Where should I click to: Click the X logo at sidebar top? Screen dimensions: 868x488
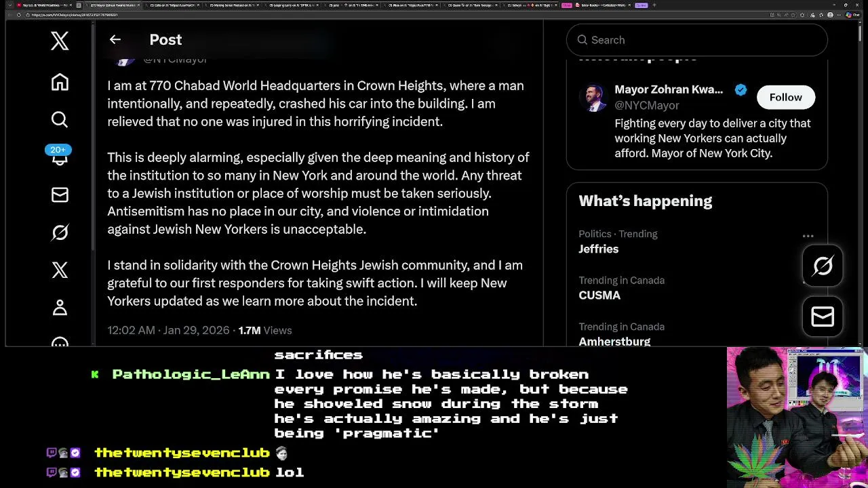click(60, 41)
